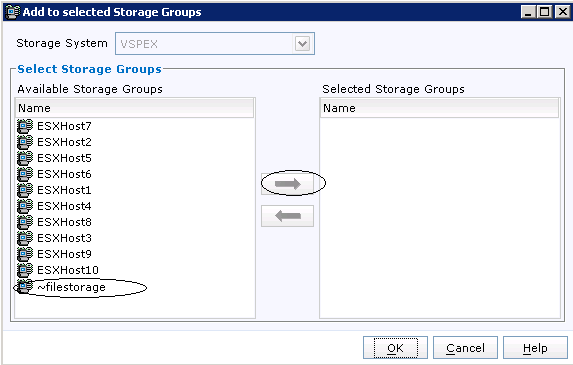The height and width of the screenshot is (365, 573).
Task: Confirm with the OK button
Action: tap(395, 348)
